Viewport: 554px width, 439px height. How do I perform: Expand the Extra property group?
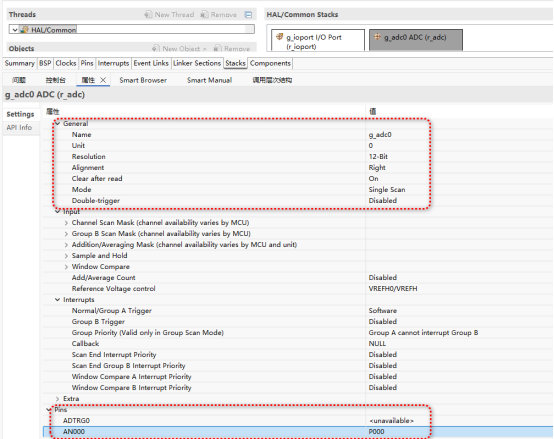(57, 399)
